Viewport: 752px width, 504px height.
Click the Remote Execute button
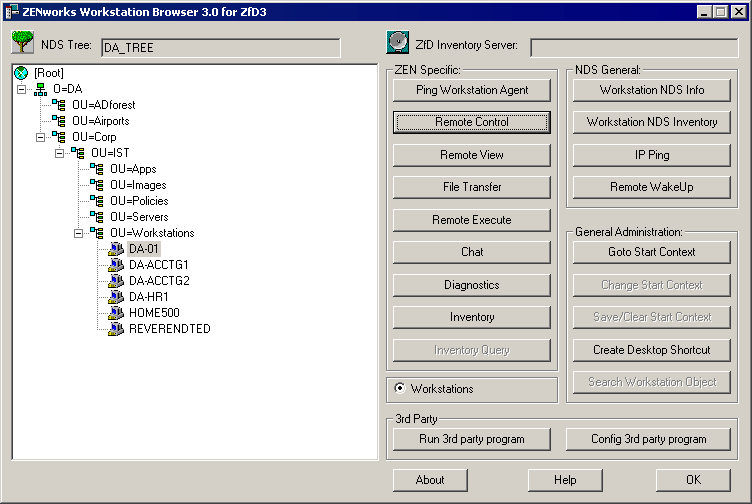[472, 220]
